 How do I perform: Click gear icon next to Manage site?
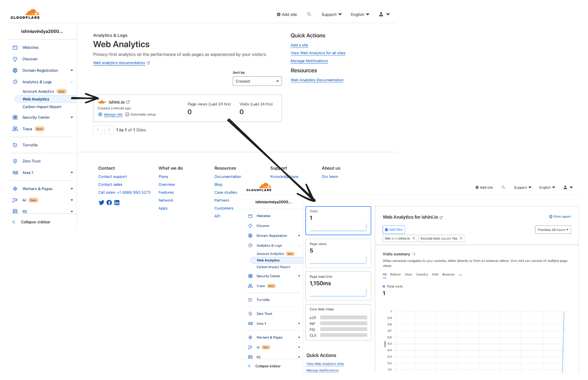(100, 115)
